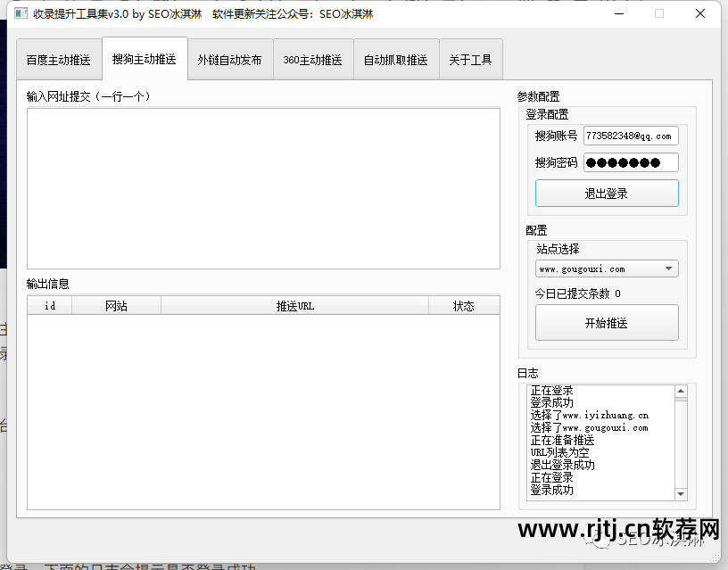Switch to the 百度主动推送 tab
Viewport: 728px width, 570px height.
(59, 59)
